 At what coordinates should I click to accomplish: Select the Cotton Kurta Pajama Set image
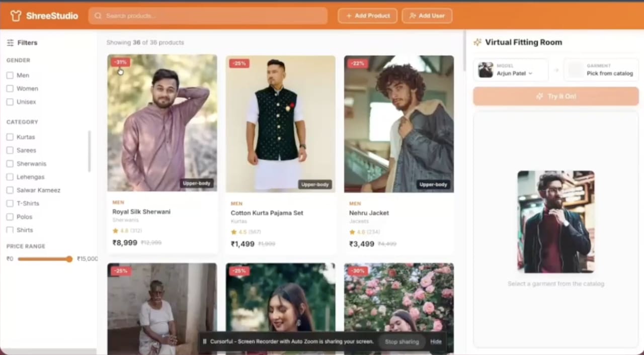280,124
